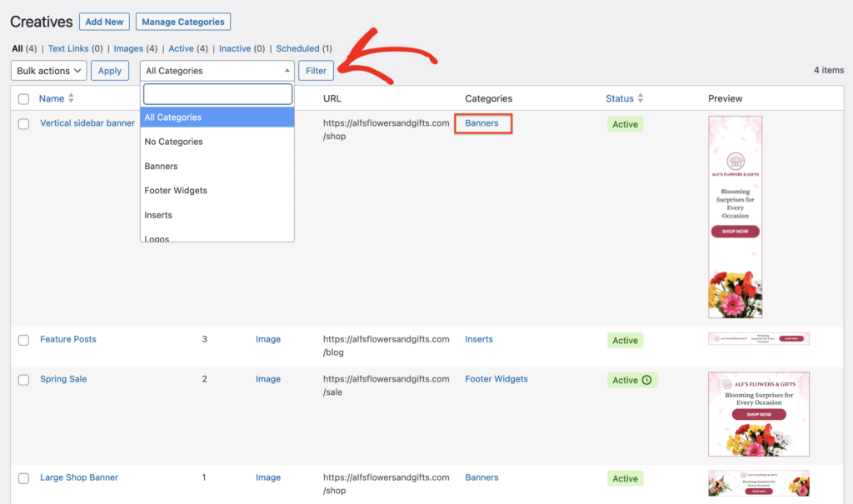Open Large Shop Banner preview thumbnail
853x504 pixels.
758,483
